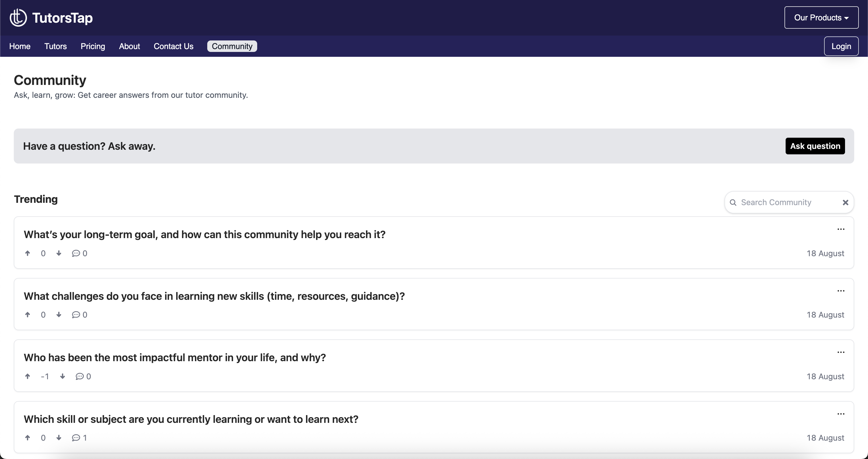Click the Login button
The width and height of the screenshot is (868, 459).
841,46
